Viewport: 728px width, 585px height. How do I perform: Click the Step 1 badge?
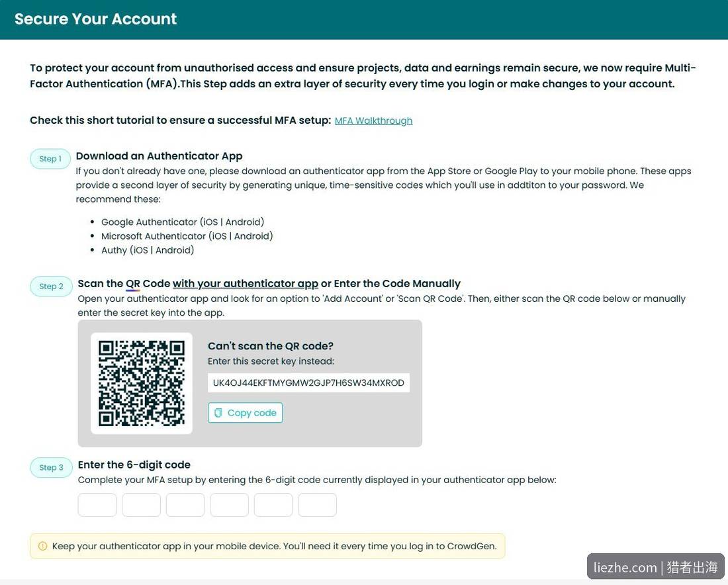(x=50, y=159)
